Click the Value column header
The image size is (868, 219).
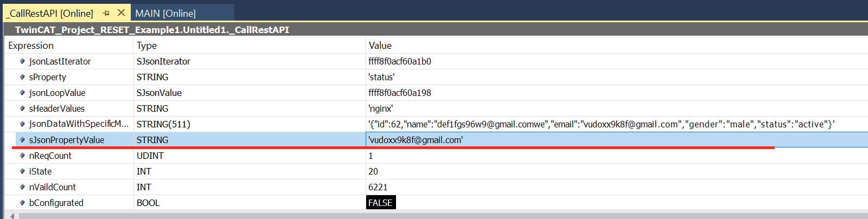(x=380, y=46)
